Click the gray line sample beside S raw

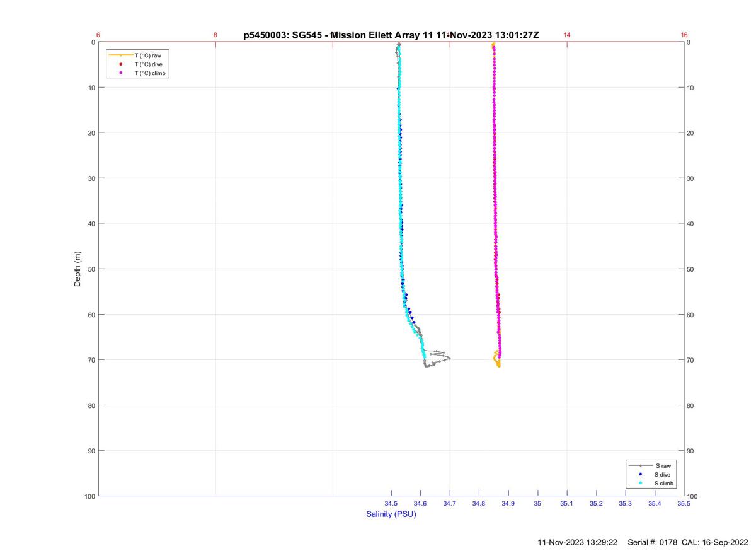(640, 465)
